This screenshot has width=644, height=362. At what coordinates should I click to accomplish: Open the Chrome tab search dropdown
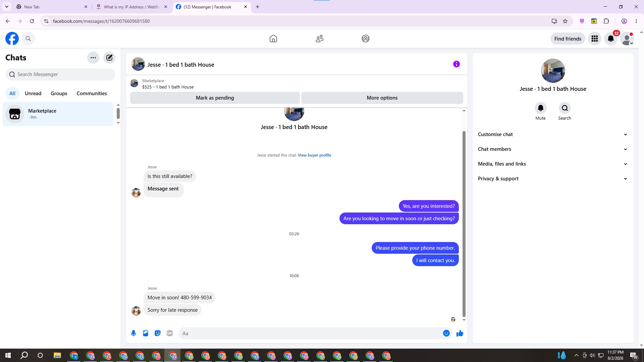pyautogui.click(x=7, y=7)
